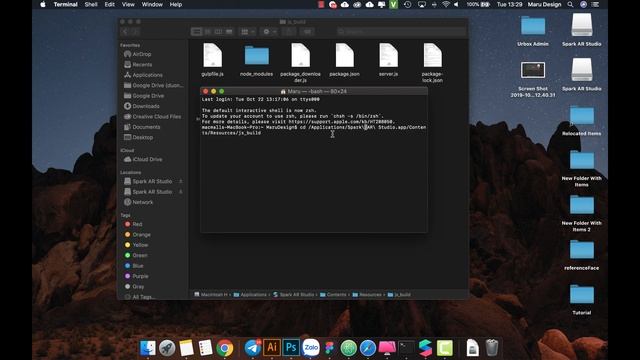Select package.json file in Finder

[x=344, y=60]
